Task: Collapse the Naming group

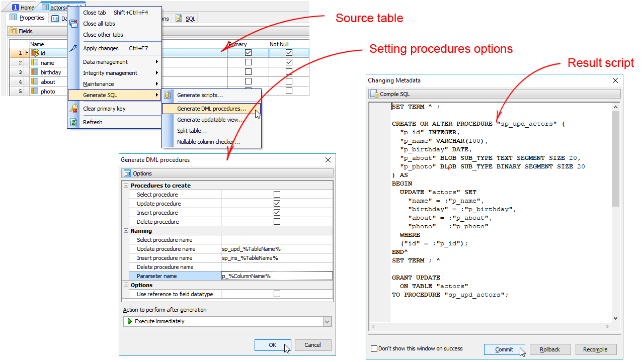Action: [x=126, y=231]
